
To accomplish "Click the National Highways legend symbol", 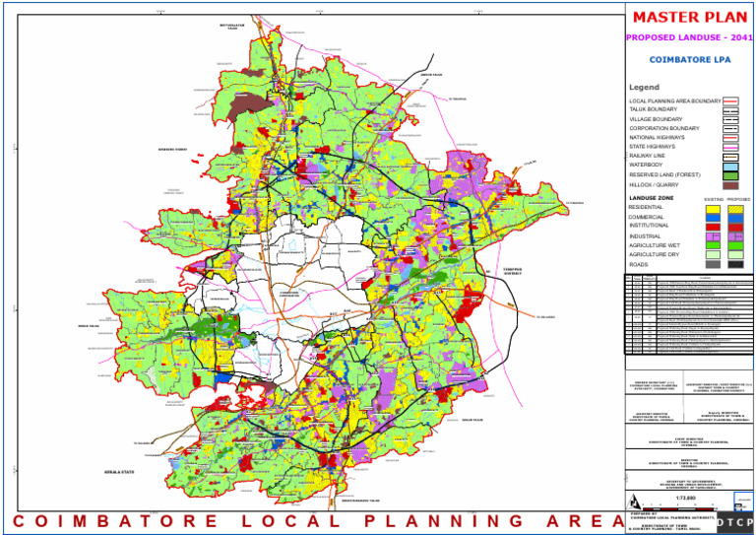I will [x=730, y=138].
